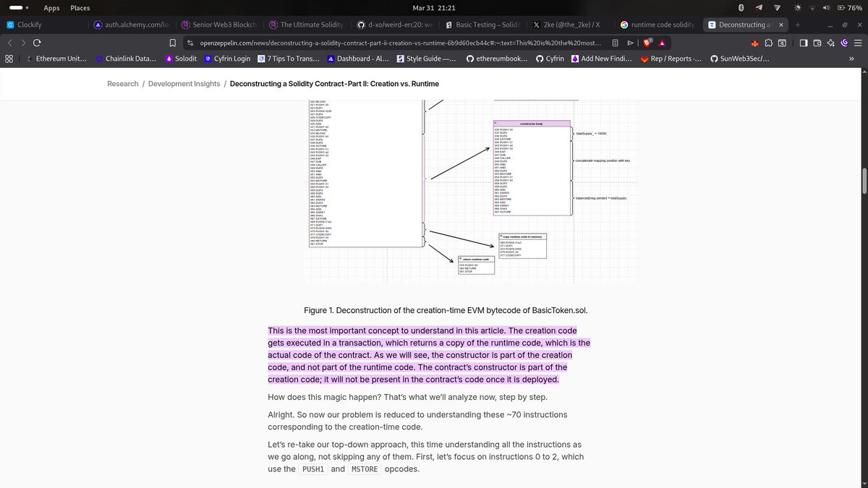Open ethereumbook GitHub bookmark
The height and width of the screenshot is (488, 868).
point(497,59)
